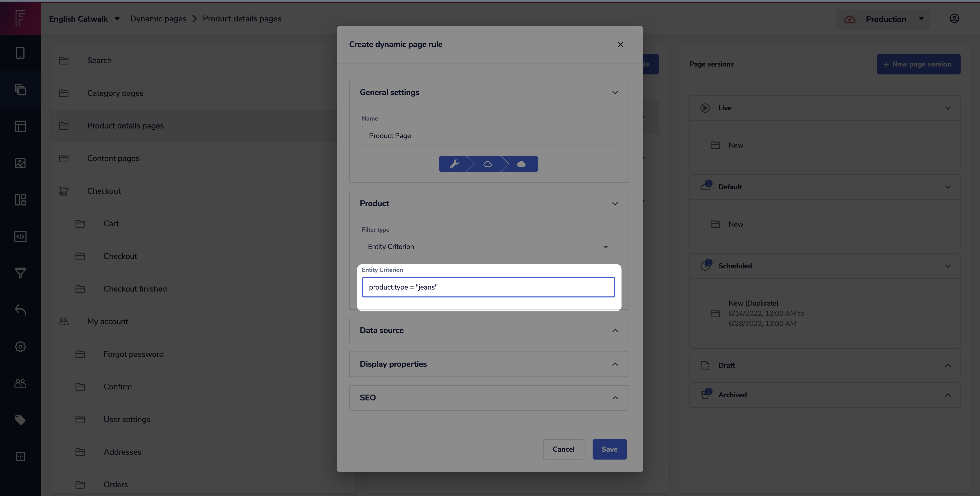The height and width of the screenshot is (496, 980).
Task: Open the media library sidebar icon
Action: point(20,163)
